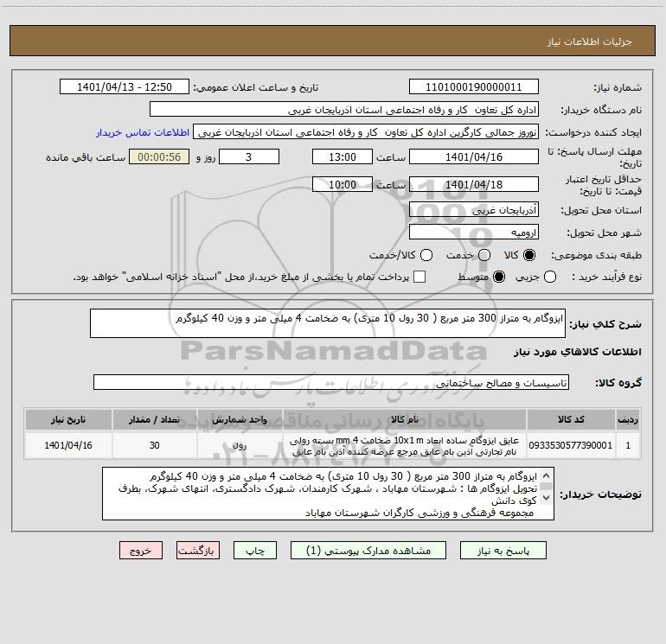Click the delivery province field آذربایجان غربی
Viewport: 666px width, 644px height.
pos(474,210)
